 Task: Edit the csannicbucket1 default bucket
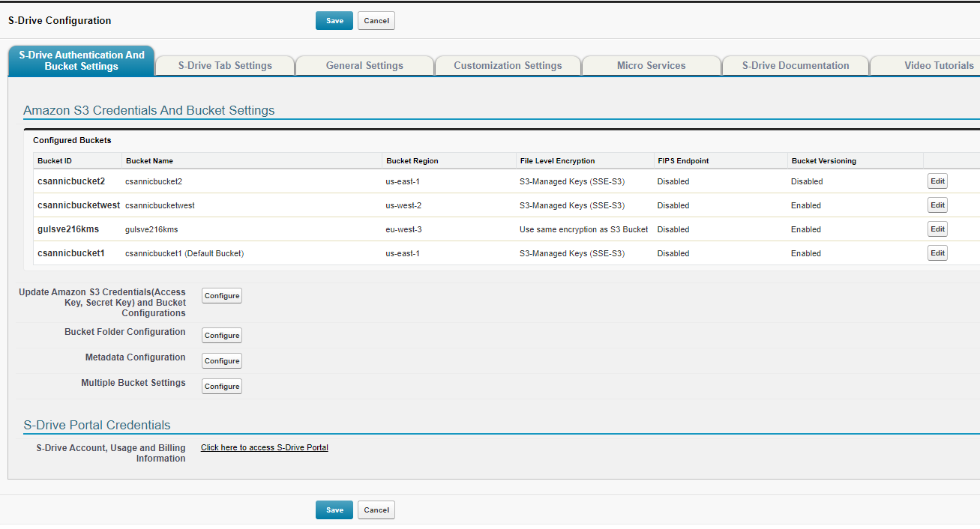click(x=937, y=253)
